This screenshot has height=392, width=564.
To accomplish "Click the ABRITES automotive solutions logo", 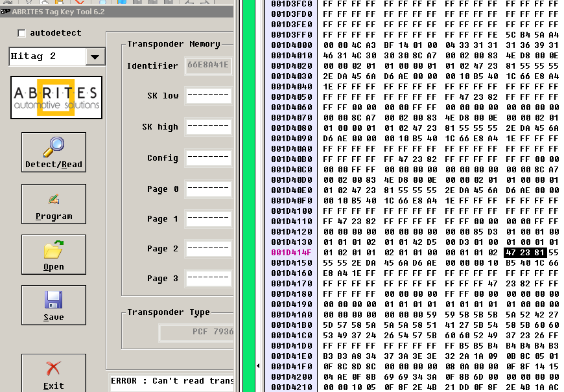I will tap(56, 97).
